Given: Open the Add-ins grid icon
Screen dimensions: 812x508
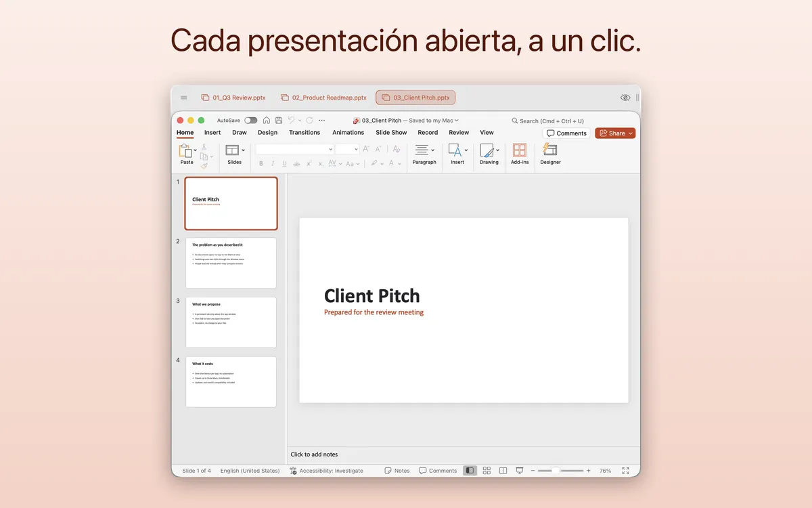Looking at the screenshot, I should (x=520, y=150).
